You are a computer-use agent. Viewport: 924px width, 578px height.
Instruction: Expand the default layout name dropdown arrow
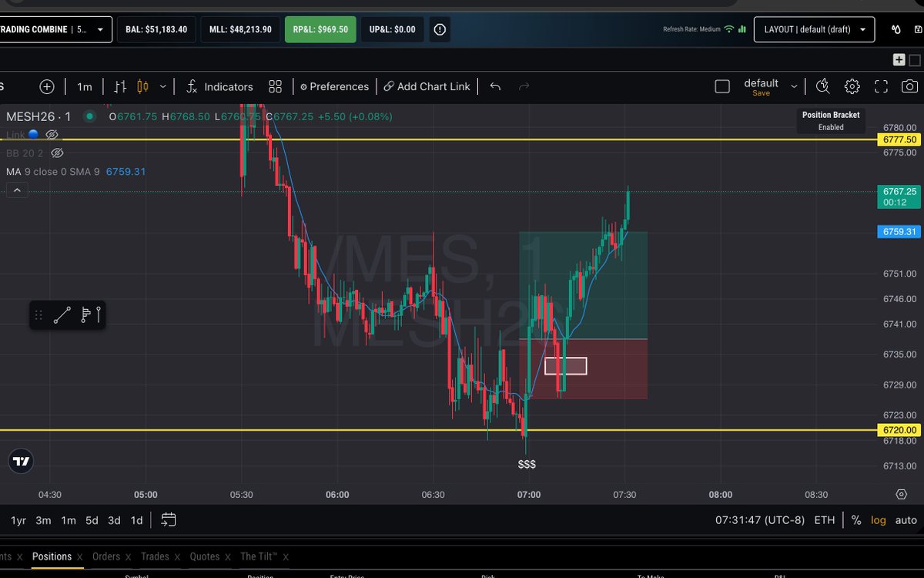click(794, 86)
